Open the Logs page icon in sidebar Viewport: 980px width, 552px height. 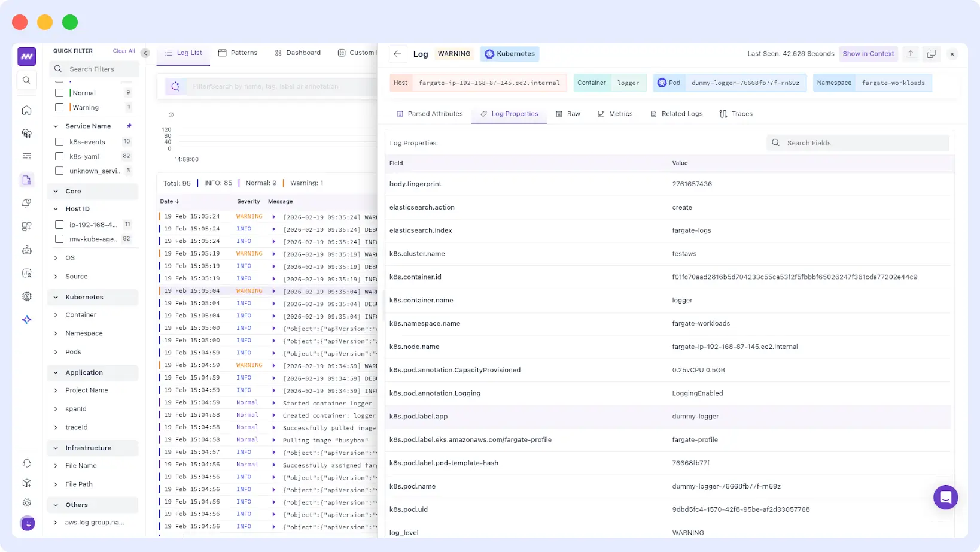(26, 180)
